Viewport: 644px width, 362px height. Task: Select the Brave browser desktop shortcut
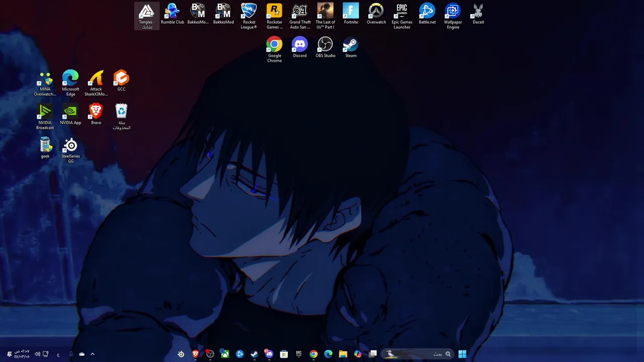pyautogui.click(x=96, y=115)
